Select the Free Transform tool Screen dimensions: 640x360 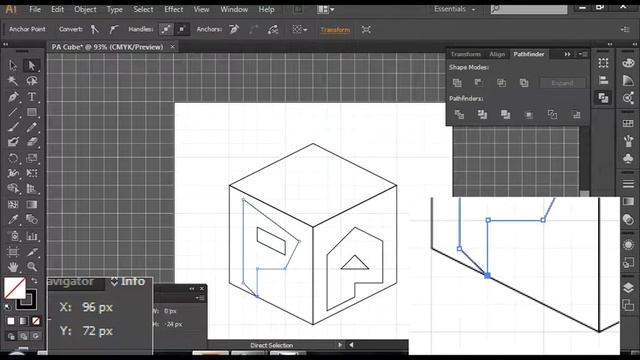(x=31, y=173)
